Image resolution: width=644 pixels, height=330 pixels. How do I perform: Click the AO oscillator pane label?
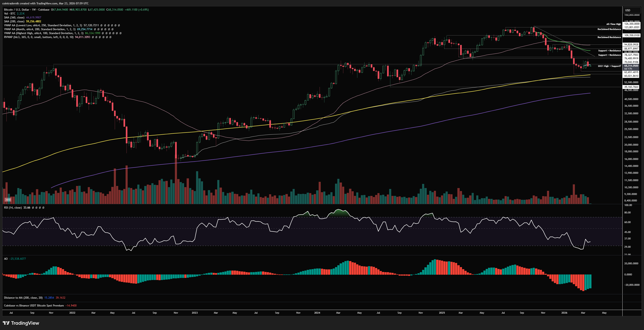tap(6, 259)
